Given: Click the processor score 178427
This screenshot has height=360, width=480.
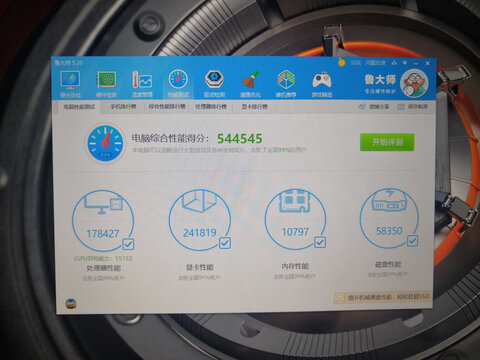Looking at the screenshot, I should click(103, 234).
